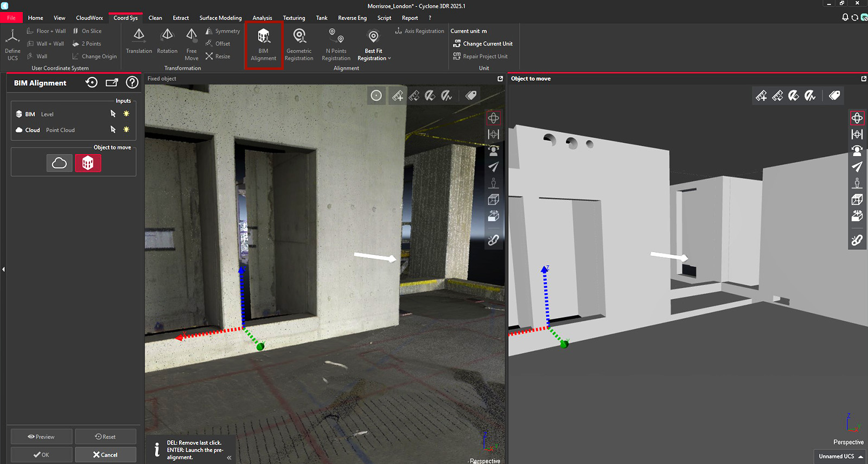
Task: Click Change Origin
Action: [x=94, y=56]
